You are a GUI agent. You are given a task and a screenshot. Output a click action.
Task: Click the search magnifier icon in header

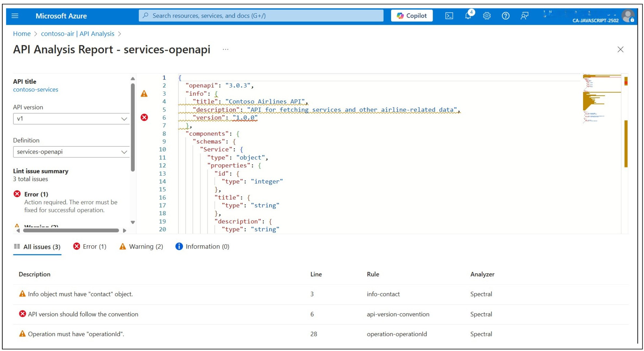point(146,16)
